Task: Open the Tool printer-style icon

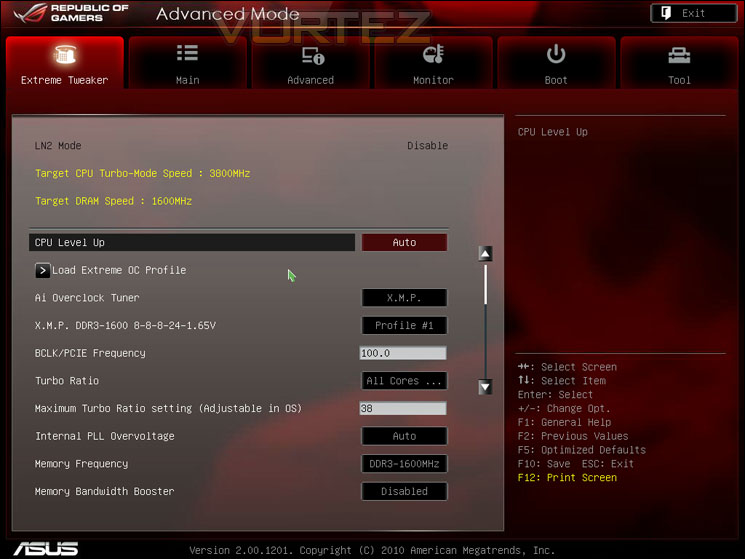Action: pyautogui.click(x=679, y=55)
